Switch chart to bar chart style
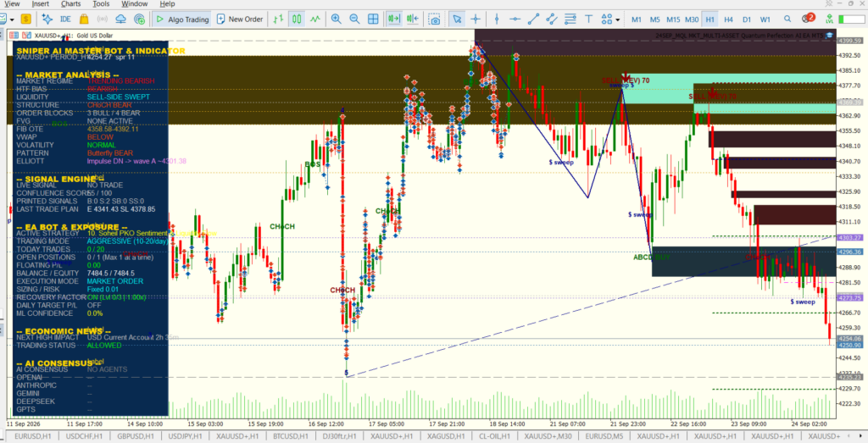 (x=278, y=19)
